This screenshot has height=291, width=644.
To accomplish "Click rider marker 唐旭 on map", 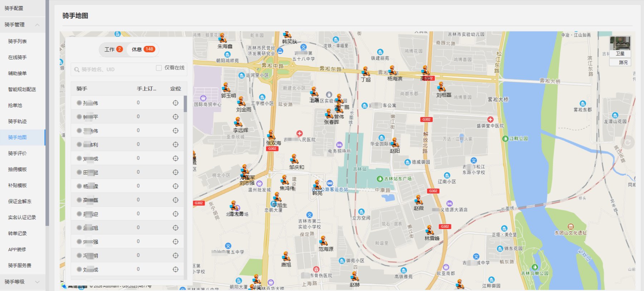I will pos(286,257).
